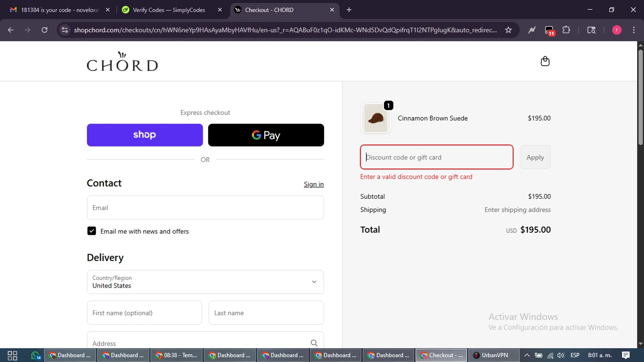Open Windows notification center icon
The image size is (644, 362).
pyautogui.click(x=626, y=356)
